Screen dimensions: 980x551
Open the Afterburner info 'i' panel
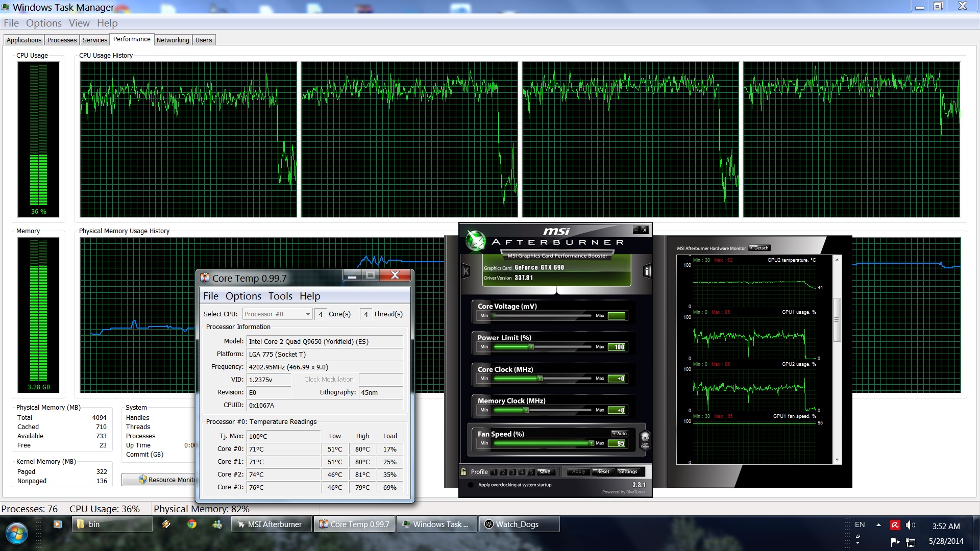(647, 271)
